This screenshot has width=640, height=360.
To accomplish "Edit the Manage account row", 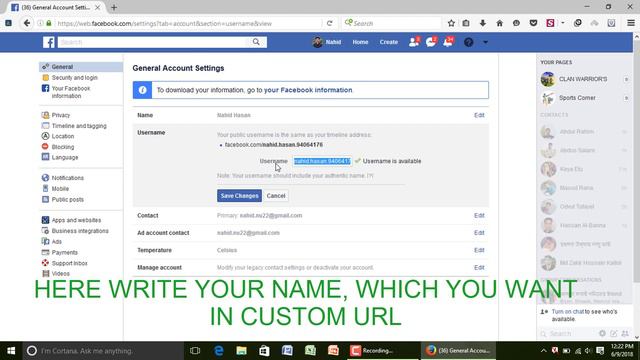I will click(479, 267).
